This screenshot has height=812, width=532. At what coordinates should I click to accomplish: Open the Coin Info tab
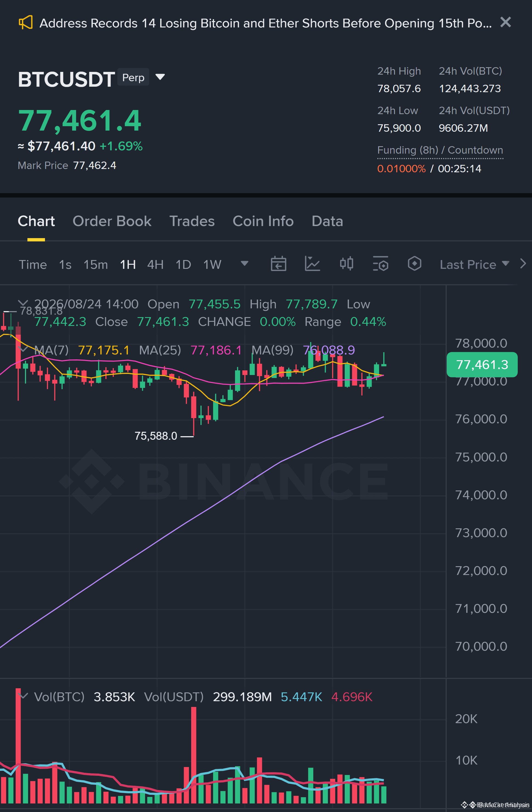(263, 221)
